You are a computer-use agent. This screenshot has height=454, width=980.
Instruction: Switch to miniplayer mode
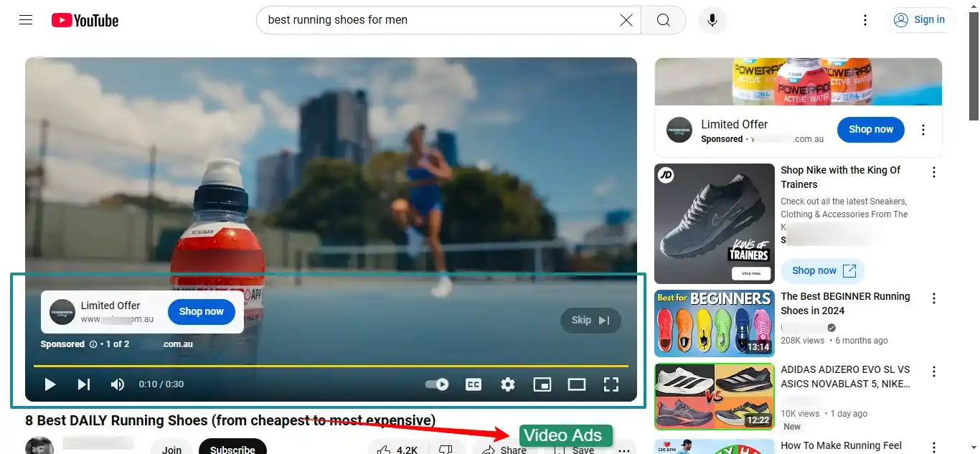(x=542, y=384)
